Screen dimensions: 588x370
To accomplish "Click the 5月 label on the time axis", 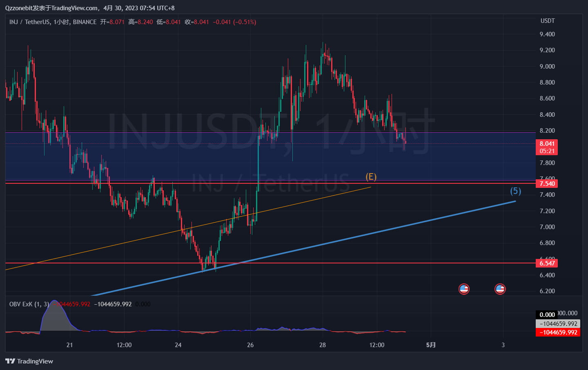I will (x=431, y=345).
